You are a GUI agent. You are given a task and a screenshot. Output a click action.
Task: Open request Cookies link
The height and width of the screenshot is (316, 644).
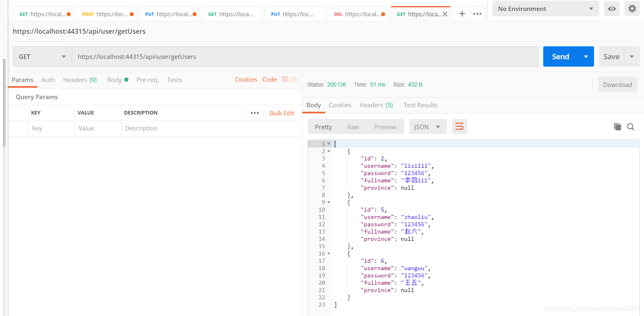pos(246,80)
